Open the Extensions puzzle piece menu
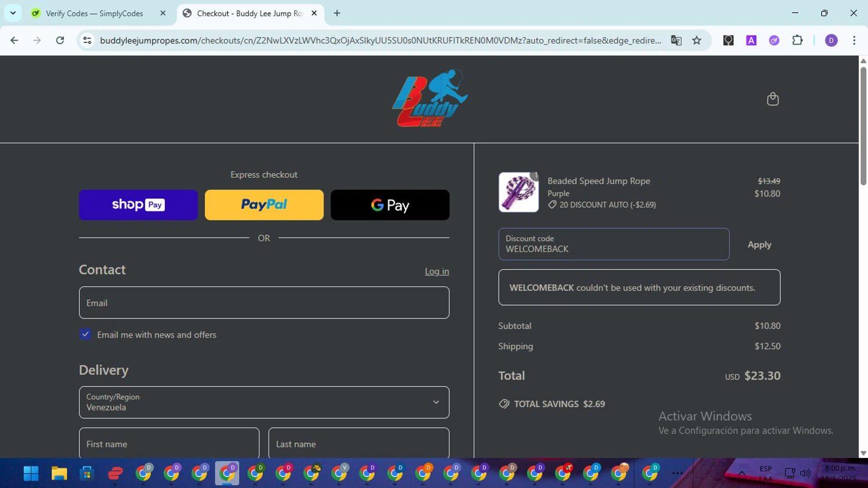 [797, 41]
